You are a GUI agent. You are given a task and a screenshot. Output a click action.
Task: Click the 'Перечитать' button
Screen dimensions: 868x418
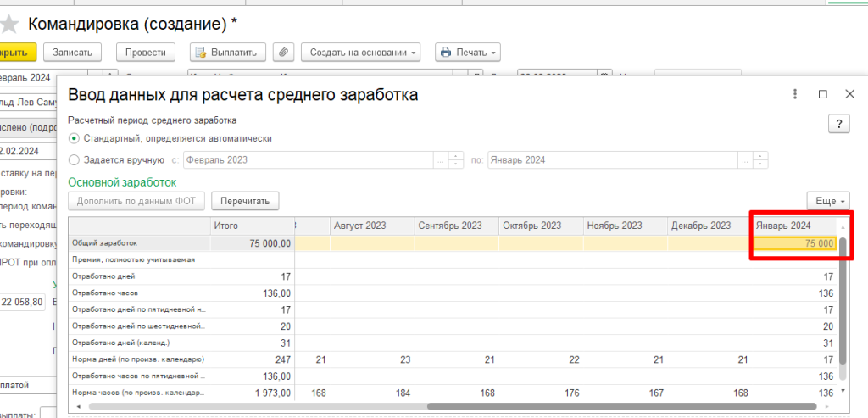coord(245,201)
